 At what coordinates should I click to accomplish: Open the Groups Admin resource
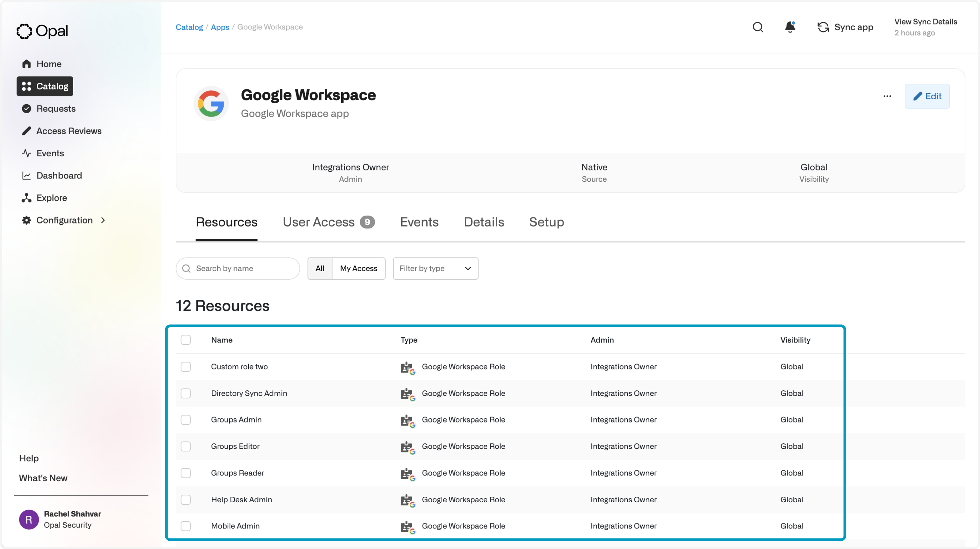[x=236, y=420]
